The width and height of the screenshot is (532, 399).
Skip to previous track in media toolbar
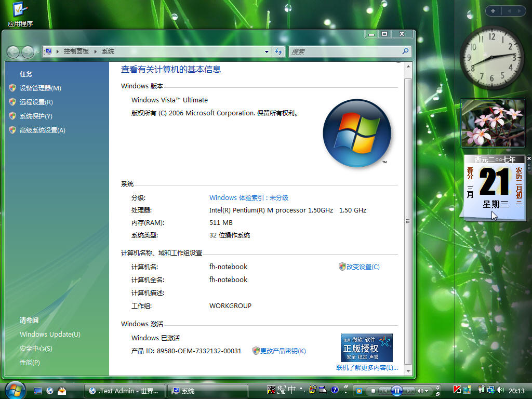pyautogui.click(x=384, y=391)
